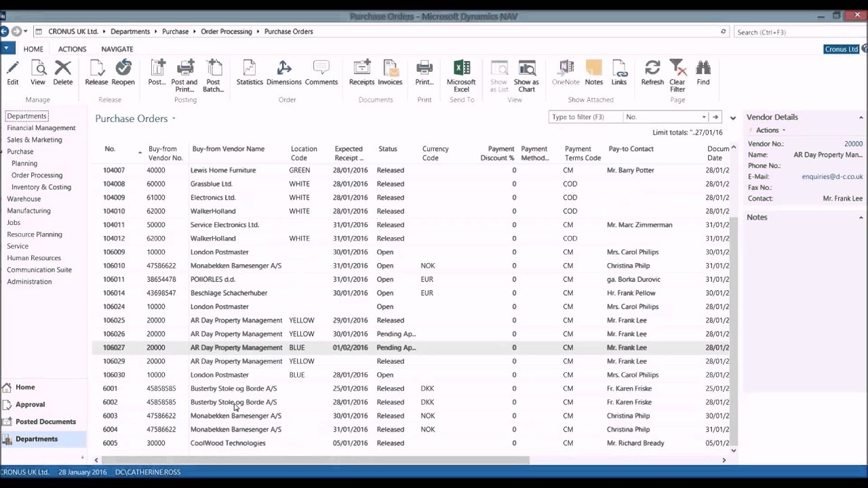Collapse the Vendor Details factbox
The width and height of the screenshot is (868, 488).
pos(861,117)
